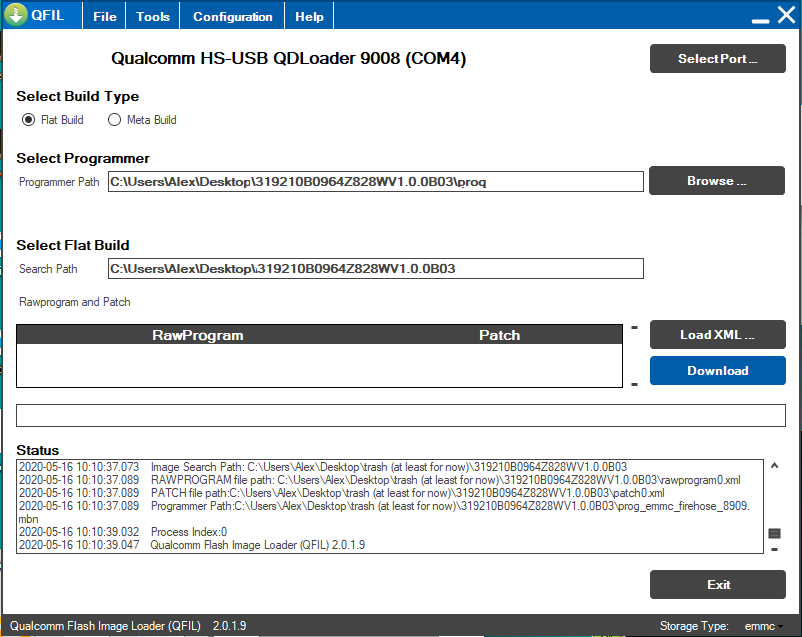This screenshot has width=802, height=637.
Task: Click the green QFIL logo icon
Action: [x=15, y=16]
